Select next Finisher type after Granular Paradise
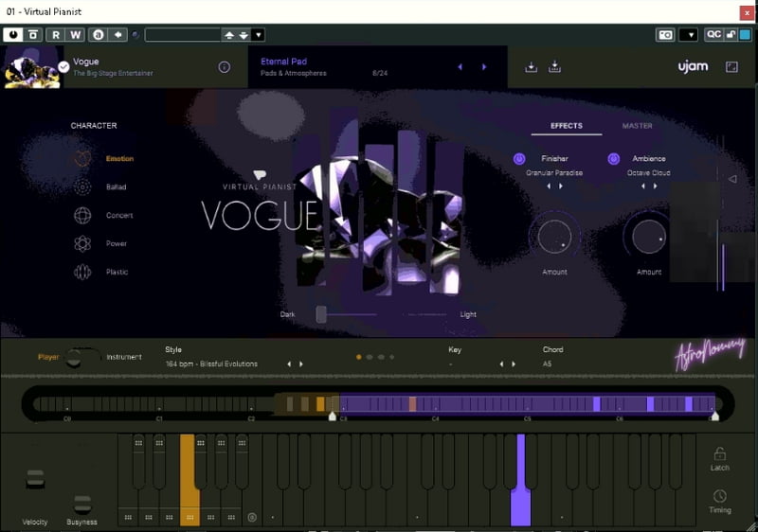Image resolution: width=758 pixels, height=532 pixels. coord(561,186)
